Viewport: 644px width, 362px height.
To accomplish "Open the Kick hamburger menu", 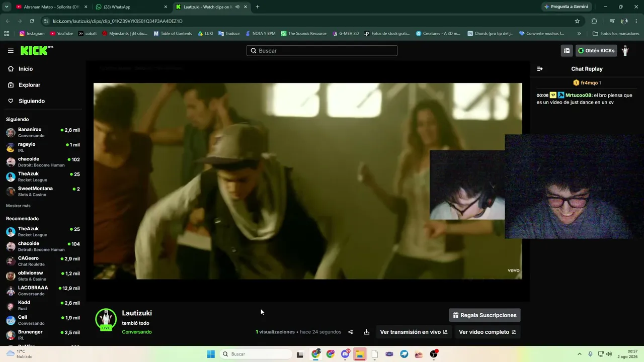I will [x=11, y=51].
